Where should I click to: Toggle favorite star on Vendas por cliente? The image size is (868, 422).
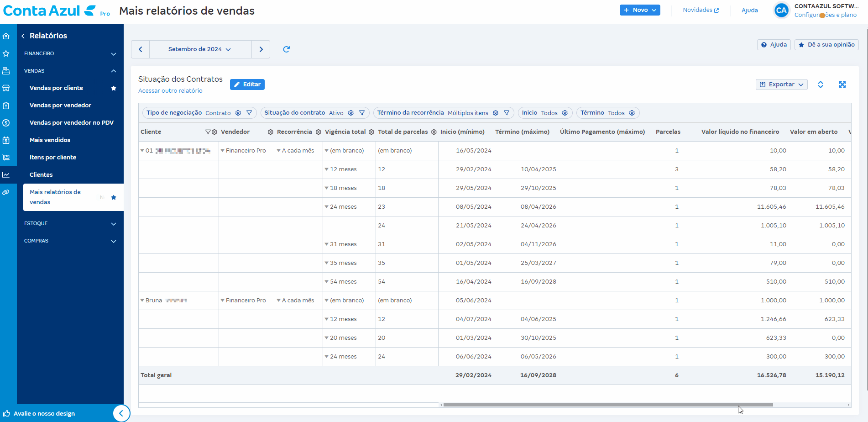(x=114, y=88)
